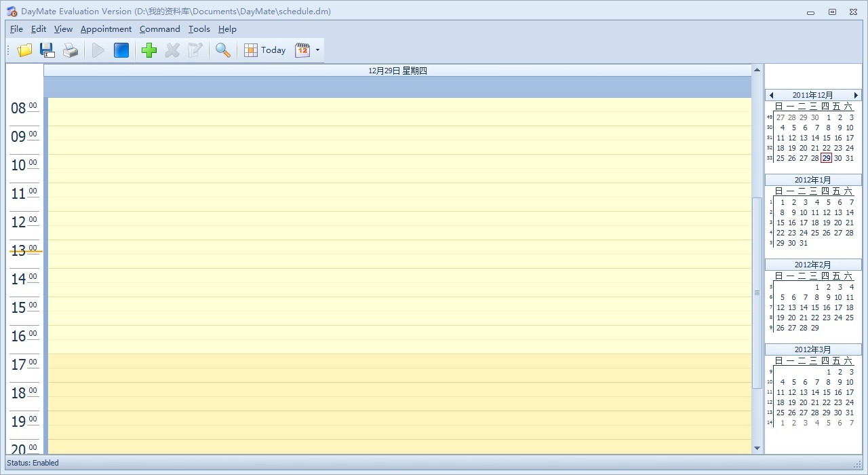Click the gray play triangle icon
The width and height of the screenshot is (868, 475).
98,50
